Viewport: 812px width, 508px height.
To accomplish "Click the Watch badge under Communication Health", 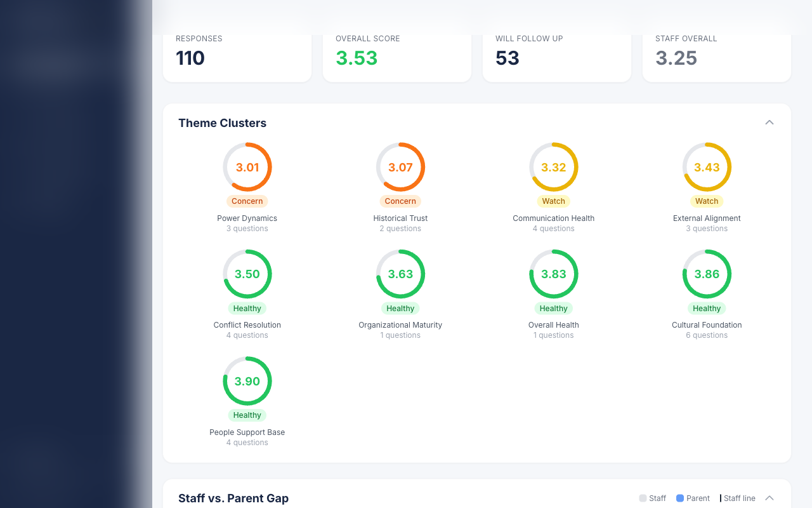I will [553, 201].
